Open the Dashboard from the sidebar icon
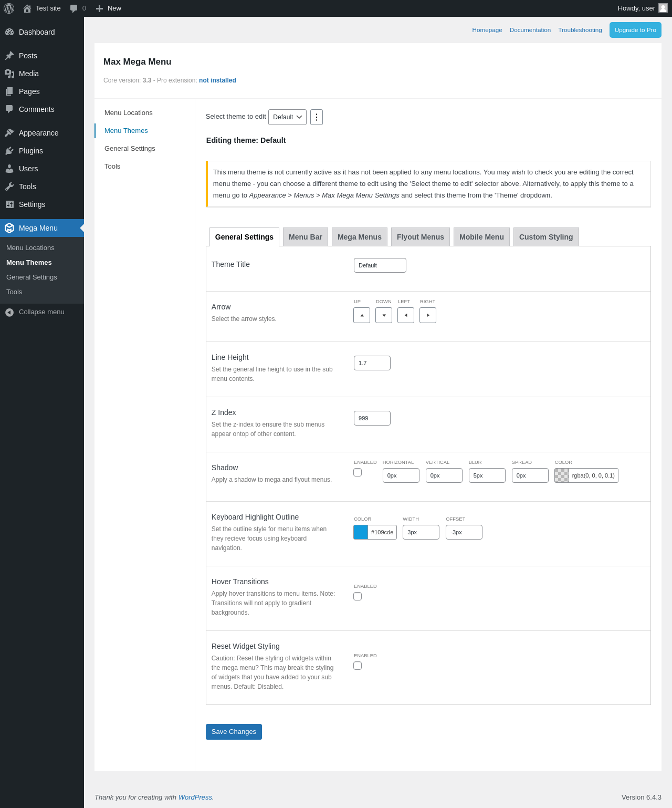The image size is (672, 808). coord(9,32)
